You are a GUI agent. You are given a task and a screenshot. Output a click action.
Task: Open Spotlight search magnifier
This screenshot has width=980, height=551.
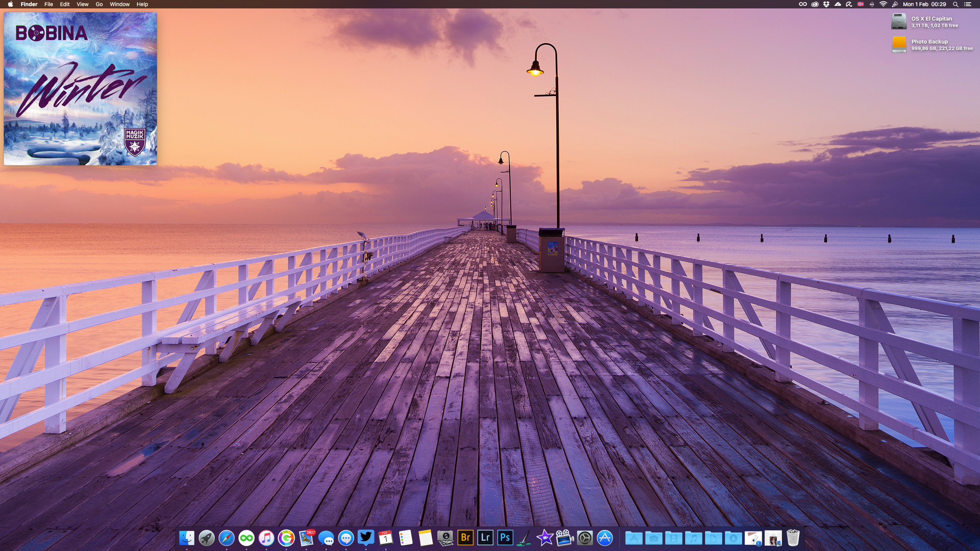coord(955,4)
